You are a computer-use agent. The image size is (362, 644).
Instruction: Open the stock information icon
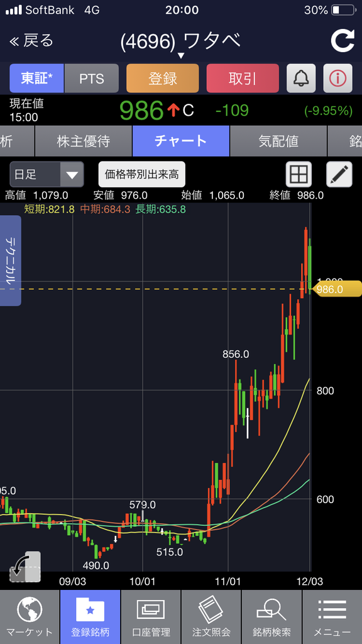pos(337,78)
